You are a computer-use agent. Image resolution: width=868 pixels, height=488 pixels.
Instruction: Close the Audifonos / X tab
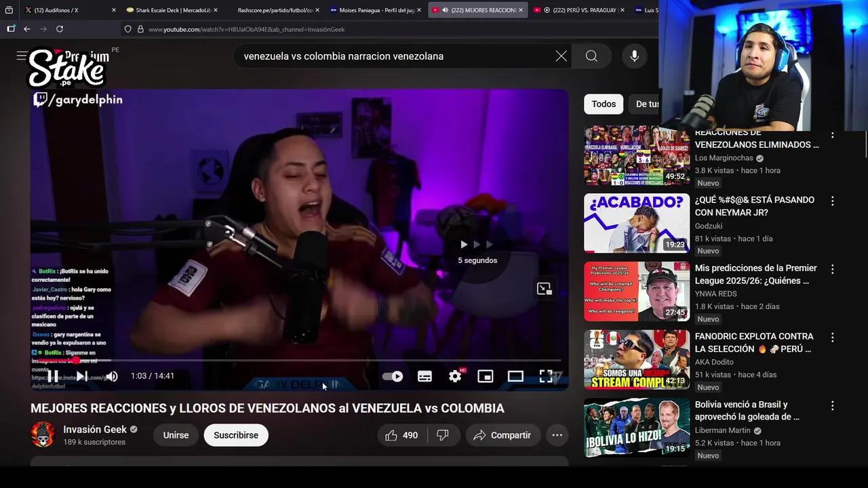113,10
